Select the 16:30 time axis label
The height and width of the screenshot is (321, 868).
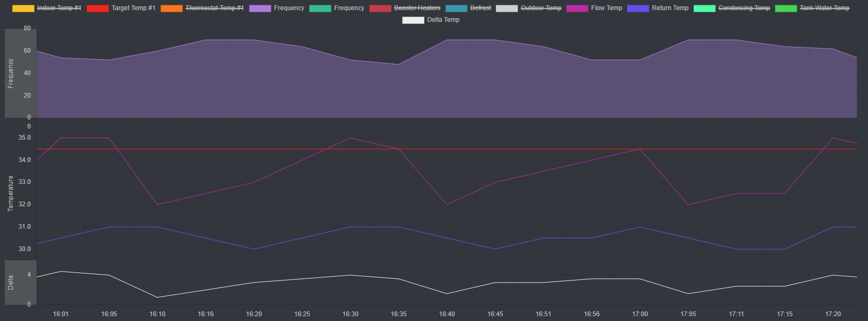tap(350, 314)
